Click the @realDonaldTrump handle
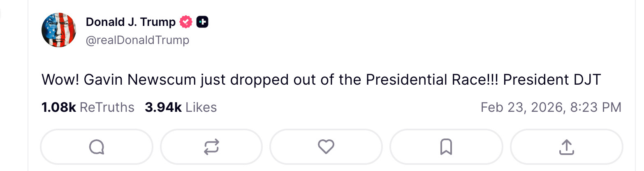This screenshot has height=171, width=644. (x=137, y=40)
